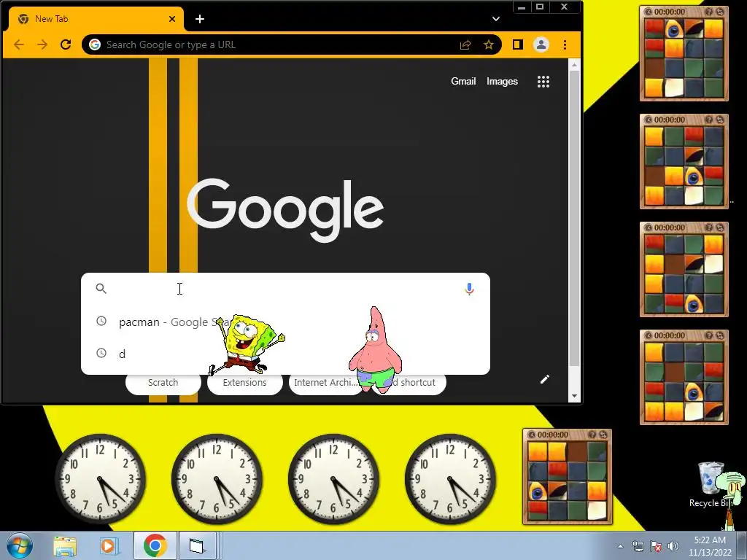Open the Chrome profile avatar
747x560 pixels.
click(x=541, y=44)
